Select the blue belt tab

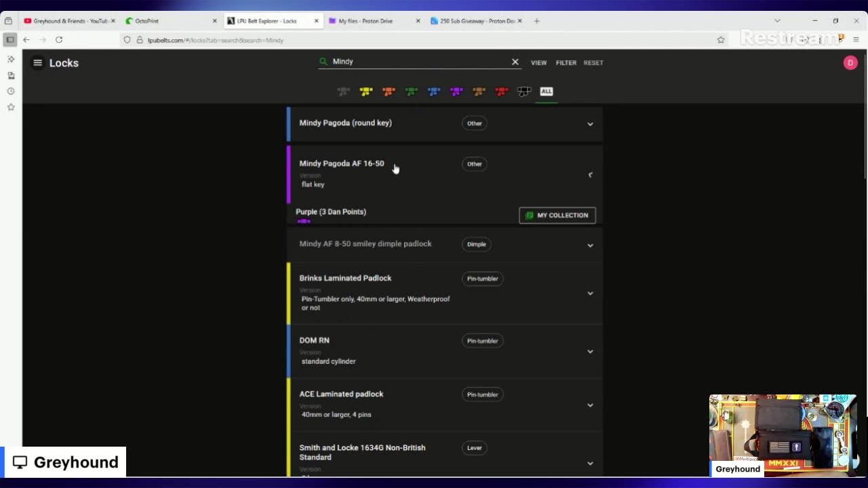click(x=434, y=91)
